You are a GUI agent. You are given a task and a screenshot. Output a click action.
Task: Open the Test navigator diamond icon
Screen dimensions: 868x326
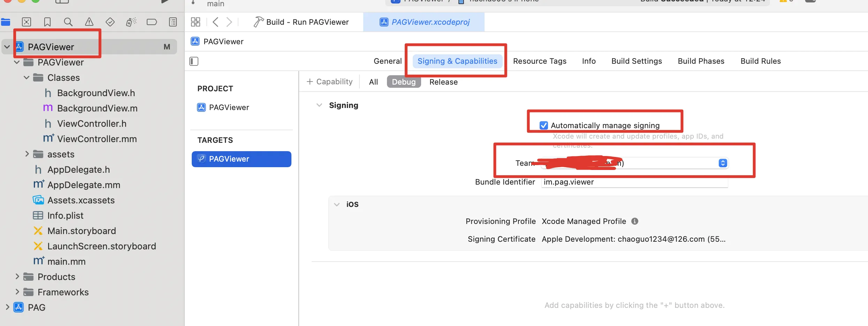click(110, 22)
